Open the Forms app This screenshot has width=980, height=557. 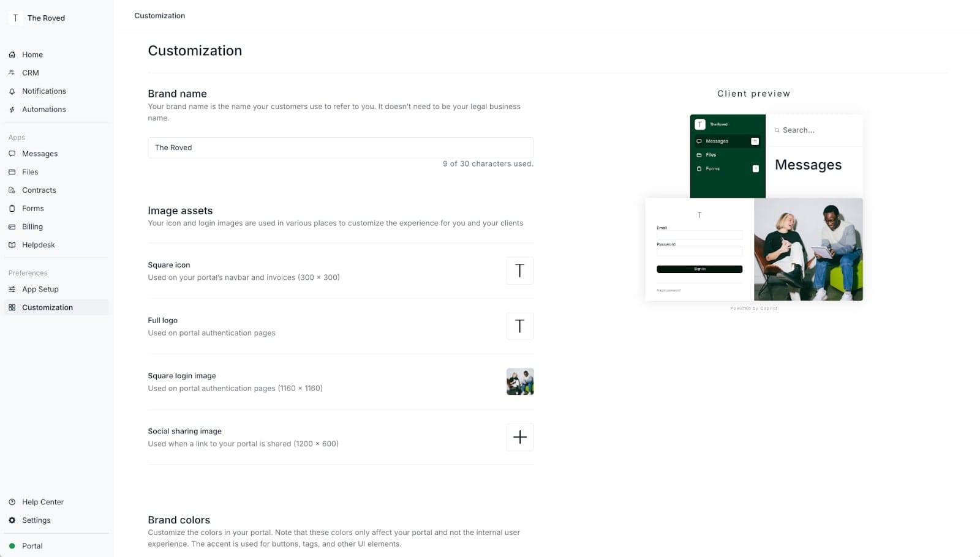coord(32,208)
